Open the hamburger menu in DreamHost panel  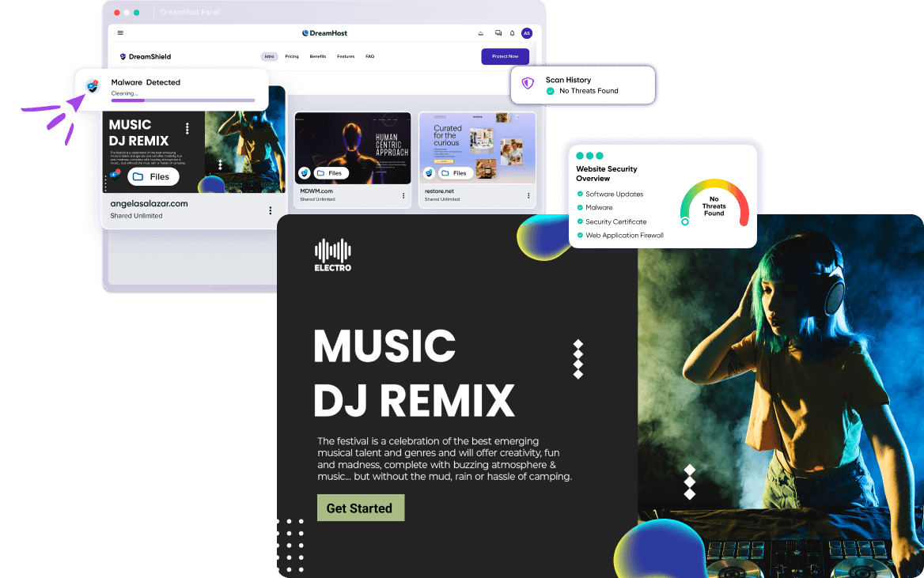click(120, 33)
